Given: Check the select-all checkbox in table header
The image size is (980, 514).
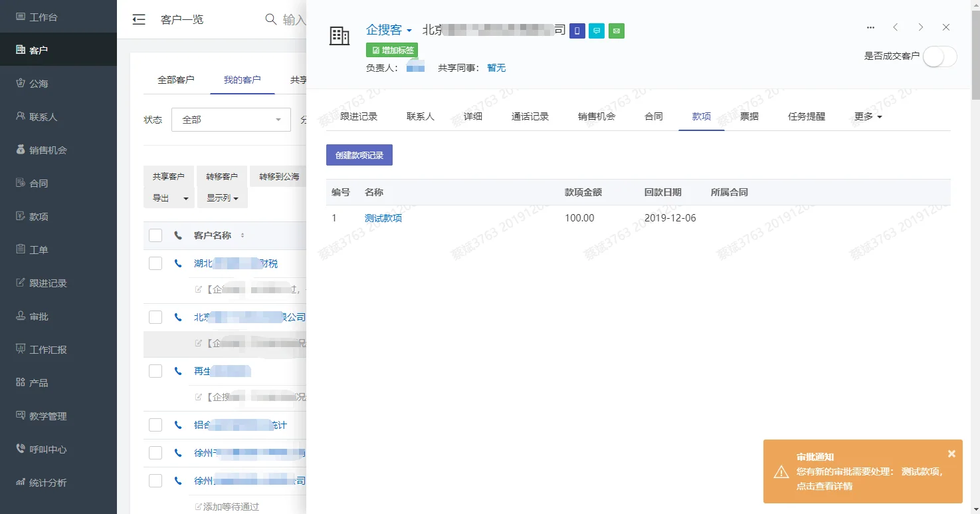Looking at the screenshot, I should pos(155,235).
